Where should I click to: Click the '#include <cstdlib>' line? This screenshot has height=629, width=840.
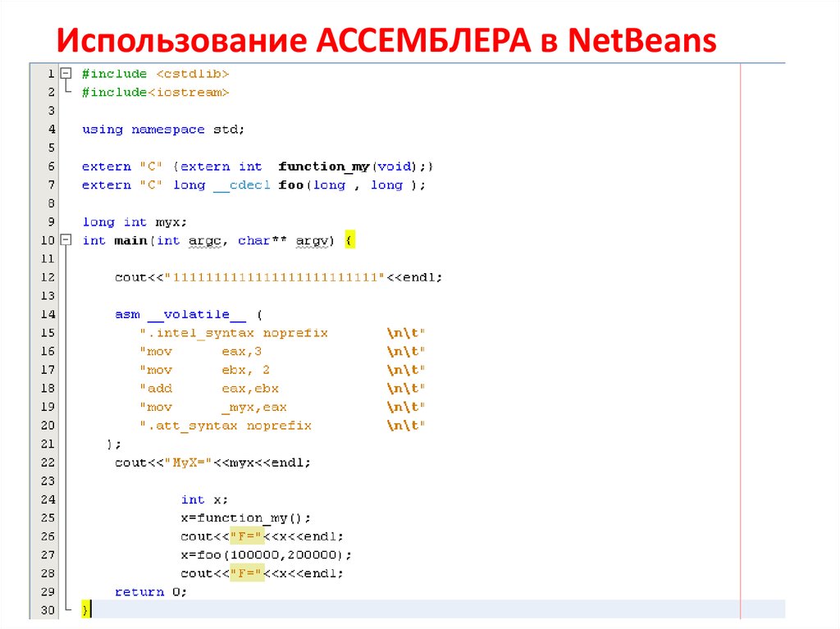(155, 74)
